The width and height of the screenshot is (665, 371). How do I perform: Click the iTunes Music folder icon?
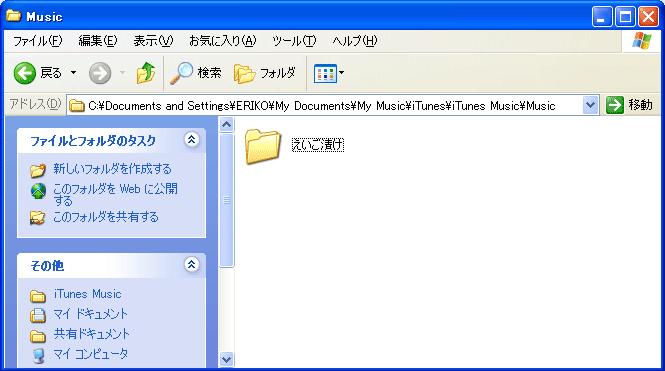click(38, 296)
